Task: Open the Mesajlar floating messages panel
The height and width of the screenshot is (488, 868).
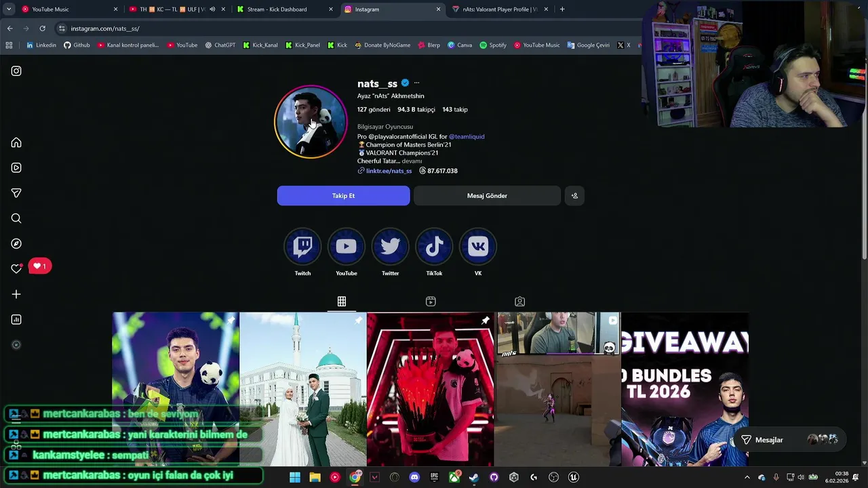Action: (790, 440)
